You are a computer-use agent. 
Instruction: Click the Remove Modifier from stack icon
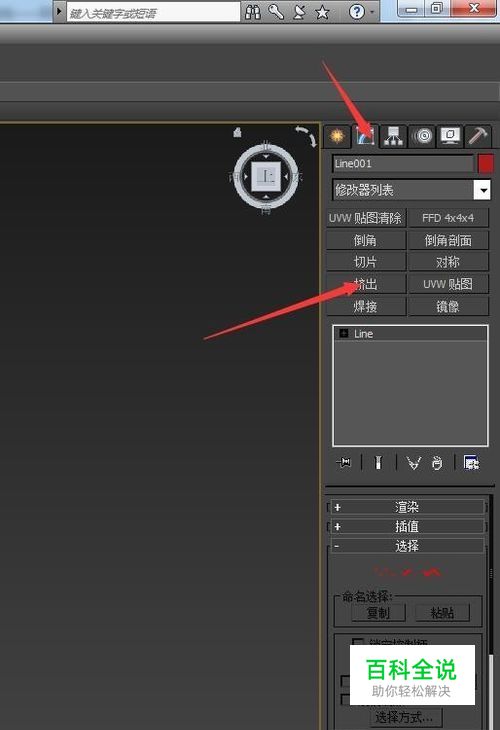437,463
